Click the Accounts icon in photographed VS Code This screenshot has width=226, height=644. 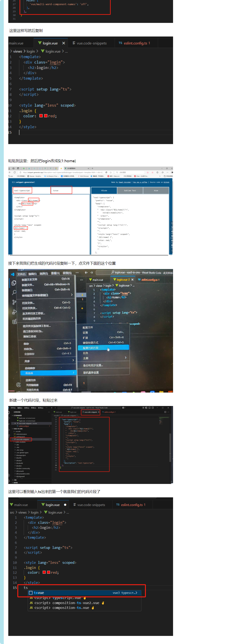tap(19, 385)
